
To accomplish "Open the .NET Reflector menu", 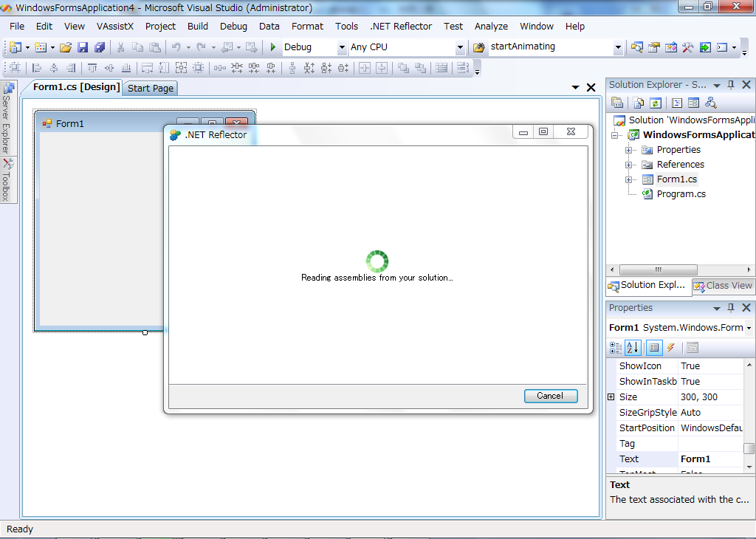I will click(401, 26).
